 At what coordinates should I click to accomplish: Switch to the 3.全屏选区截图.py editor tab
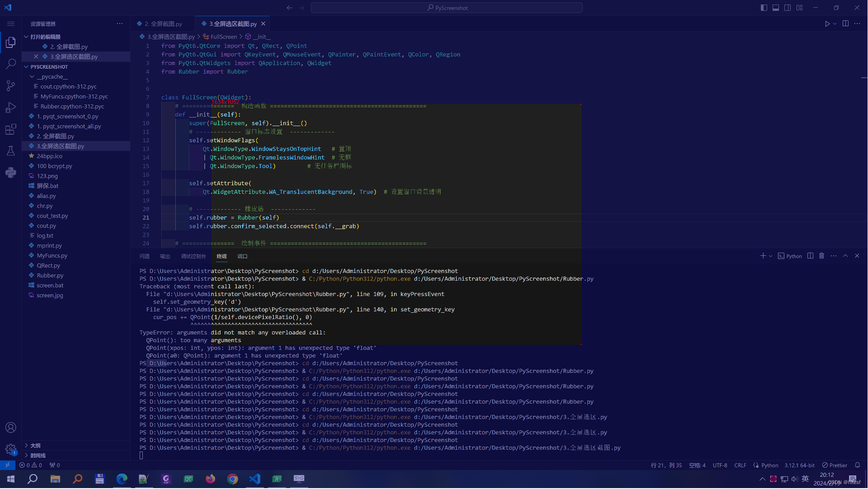[x=233, y=24]
